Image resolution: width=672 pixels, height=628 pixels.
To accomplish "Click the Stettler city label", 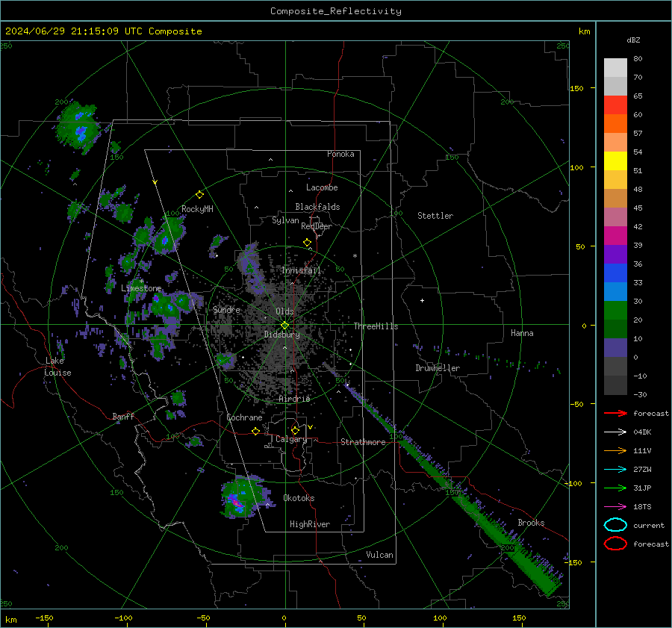I will [x=435, y=216].
